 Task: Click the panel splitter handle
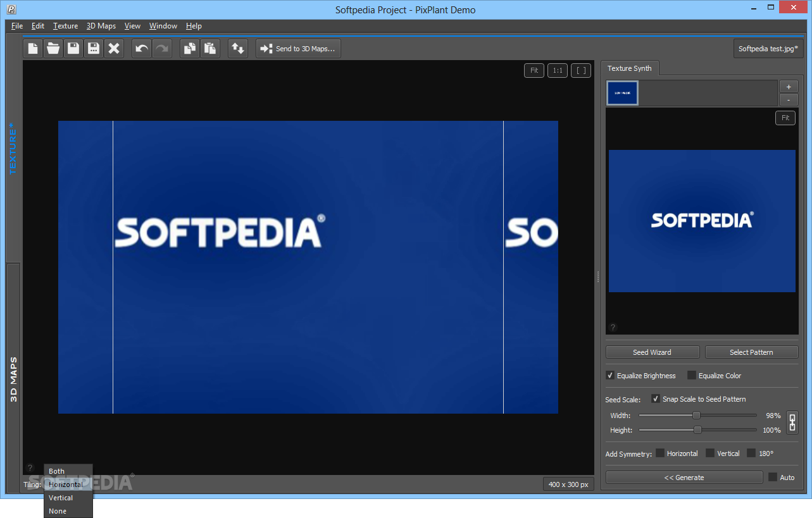pyautogui.click(x=597, y=276)
